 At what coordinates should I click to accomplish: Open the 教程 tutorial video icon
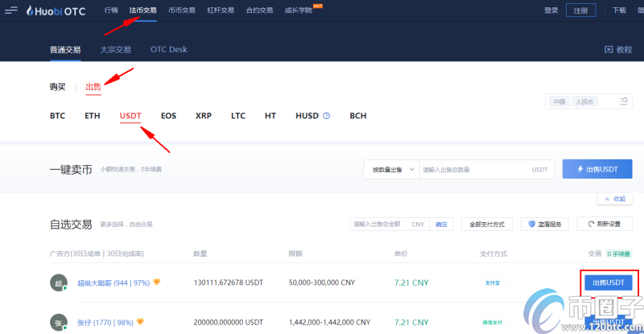[609, 50]
